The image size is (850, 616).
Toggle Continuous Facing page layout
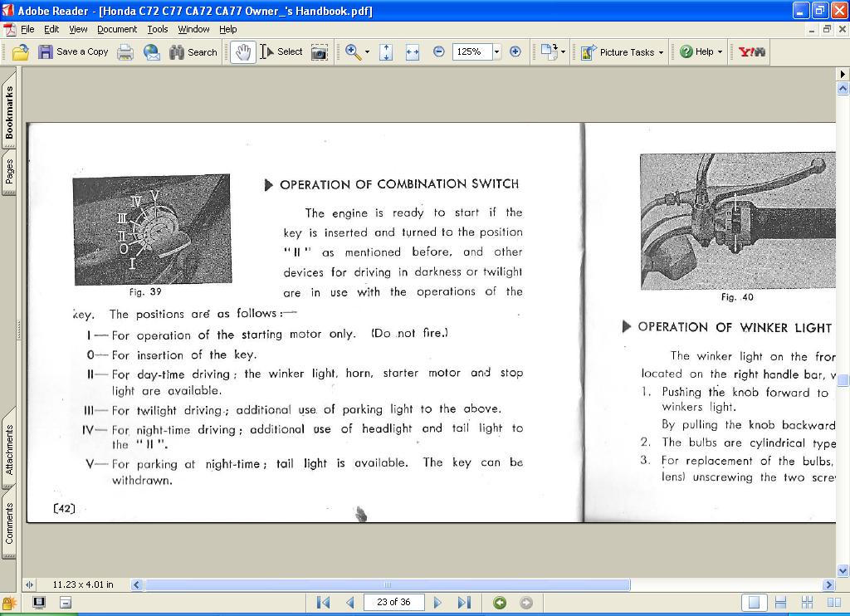pyautogui.click(x=806, y=603)
